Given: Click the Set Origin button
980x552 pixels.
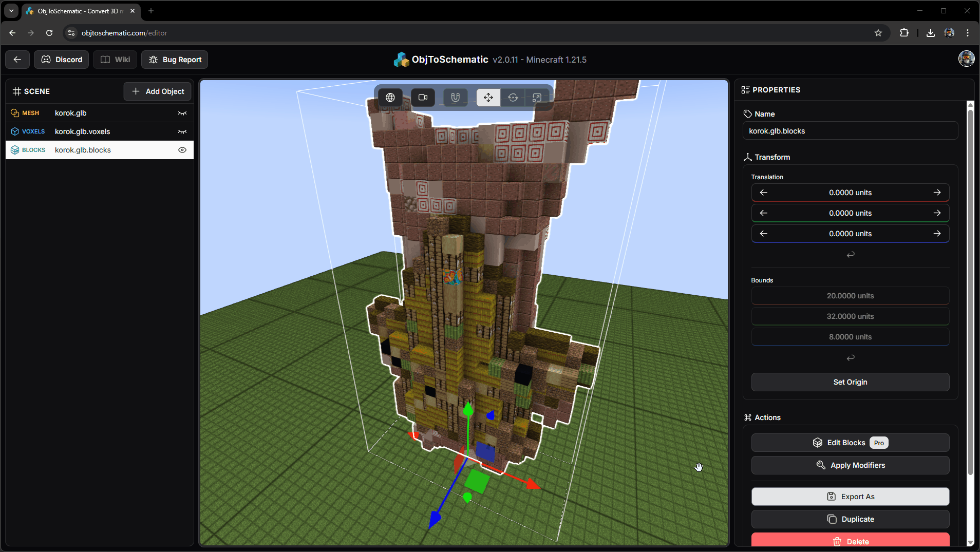Looking at the screenshot, I should pos(850,382).
